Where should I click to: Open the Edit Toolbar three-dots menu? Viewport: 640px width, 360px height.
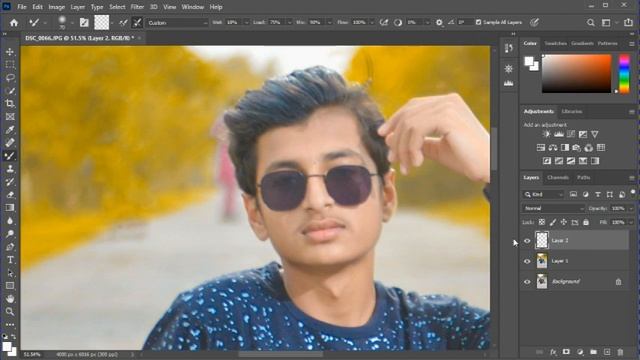[x=10, y=325]
